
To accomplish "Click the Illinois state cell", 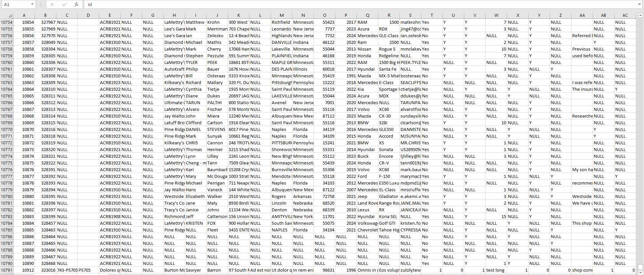I will [303, 69].
